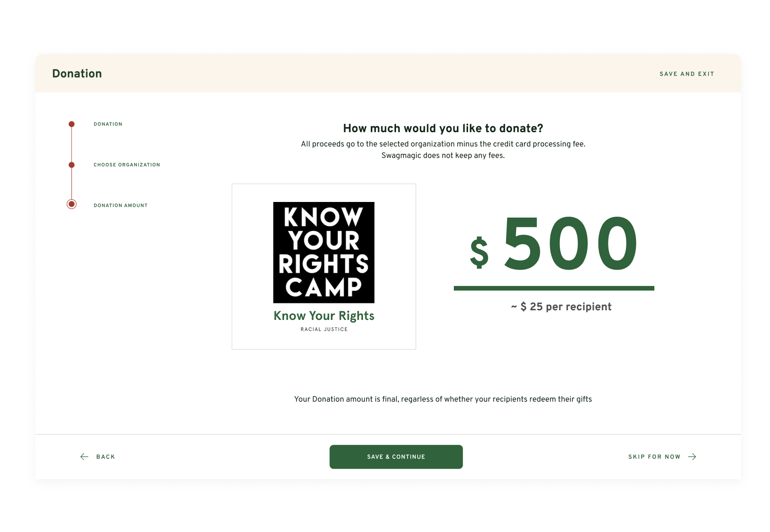Click the green underline below the amount
This screenshot has width=770, height=532.
554,288
